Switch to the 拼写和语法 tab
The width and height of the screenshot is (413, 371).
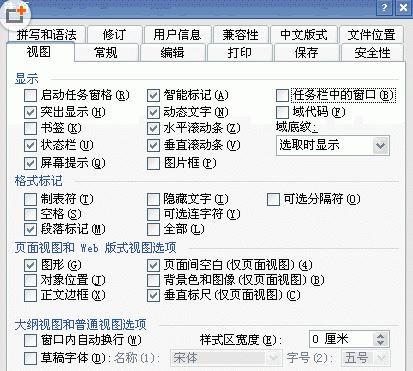tap(46, 35)
